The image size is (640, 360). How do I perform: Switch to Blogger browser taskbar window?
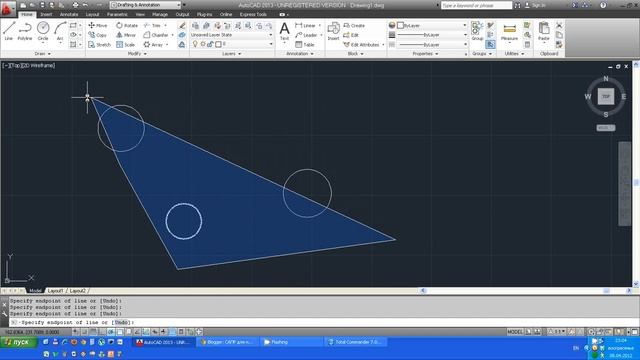227,342
